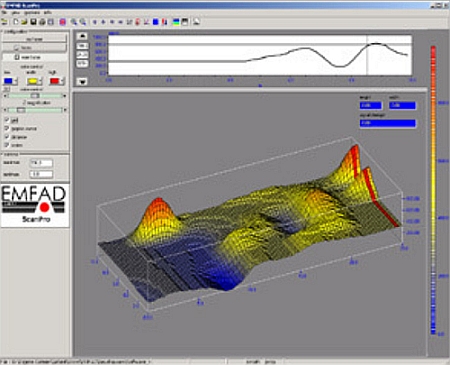This screenshot has height=365, width=450.
Task: Click the solid blue square toolbar icon
Action: point(155,22)
